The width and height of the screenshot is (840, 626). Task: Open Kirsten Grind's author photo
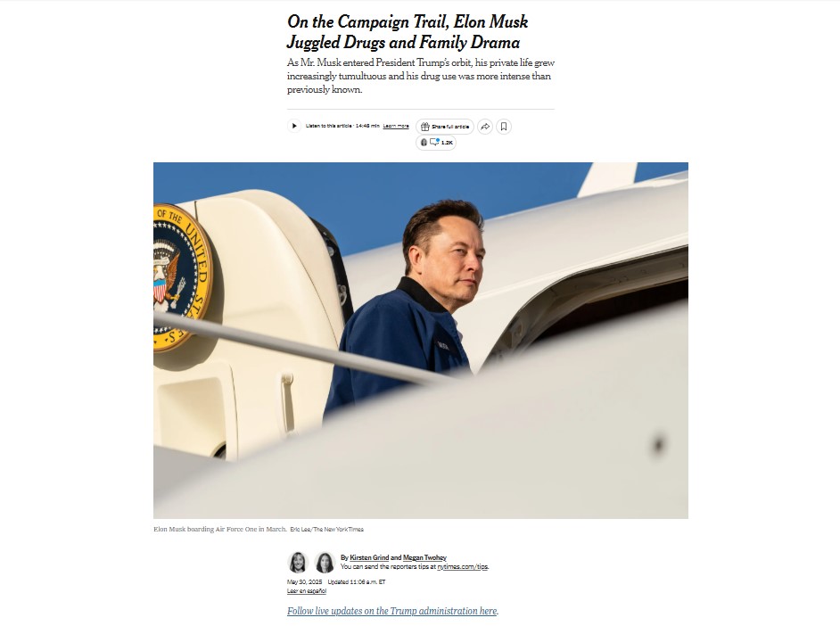click(298, 563)
